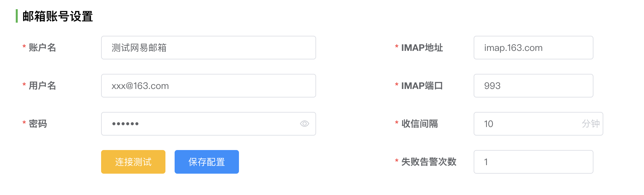Click the green bar beside the heading

[x=17, y=16]
